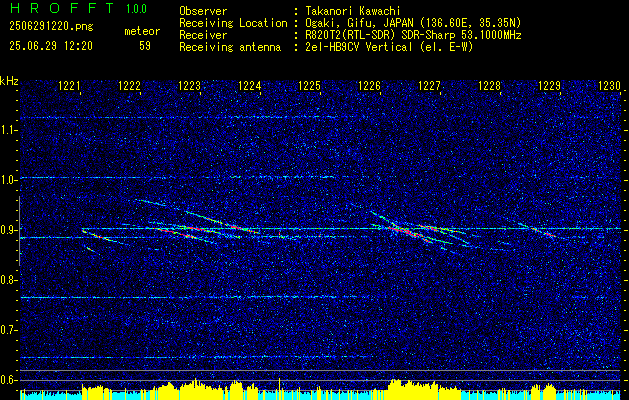This screenshot has width=629, height=400.
Task: Click the 1222 time marker
Action: coord(130,86)
